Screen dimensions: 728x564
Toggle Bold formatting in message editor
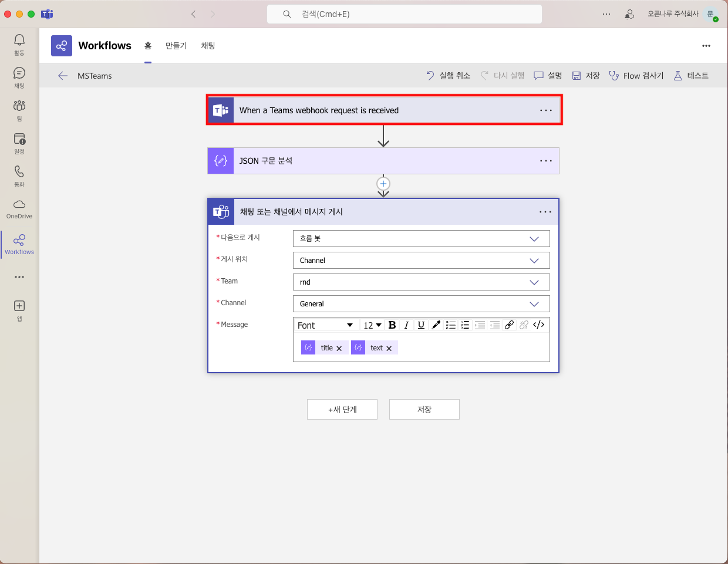[x=392, y=325]
